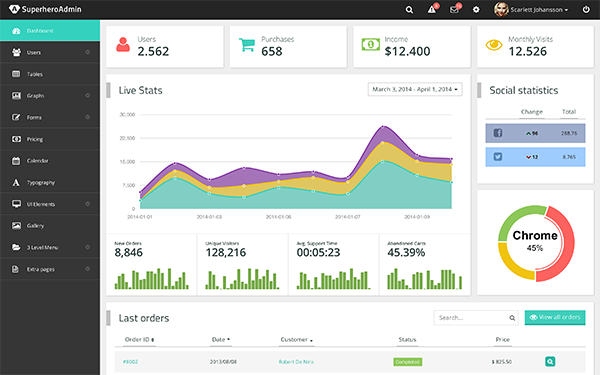Click the Calendar sidebar icon
Screen dimensions: 600x375
pos(16,161)
